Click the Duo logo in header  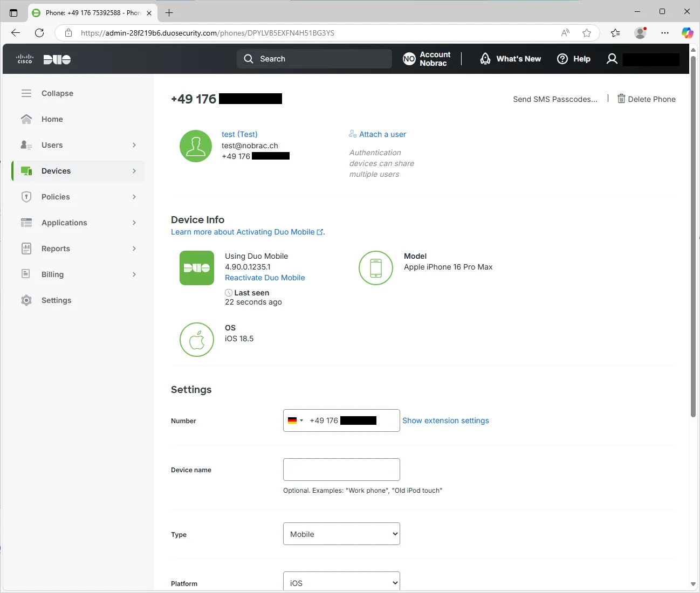pos(57,59)
